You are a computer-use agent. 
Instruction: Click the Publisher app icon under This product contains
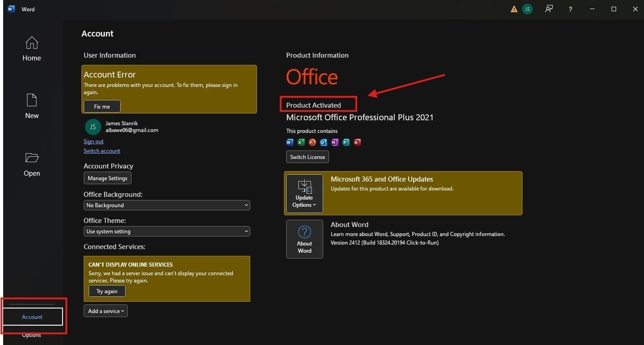[346, 142]
